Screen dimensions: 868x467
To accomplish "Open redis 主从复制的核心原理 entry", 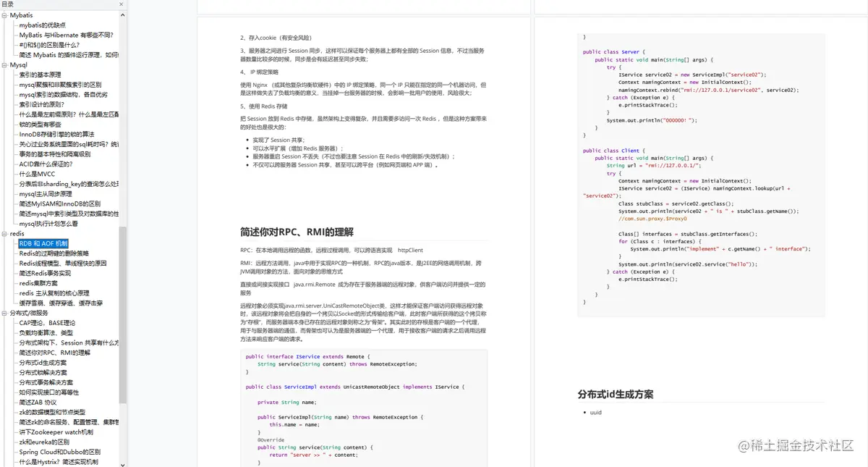I will 54,293.
